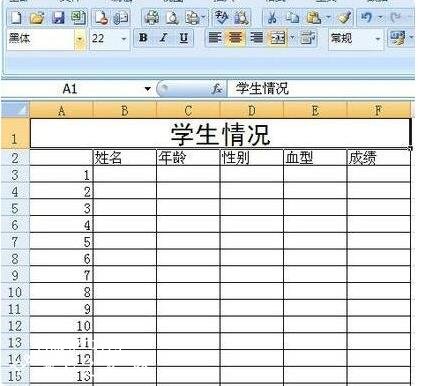The image size is (424, 386).
Task: Select row 12 header
Action: [15, 325]
